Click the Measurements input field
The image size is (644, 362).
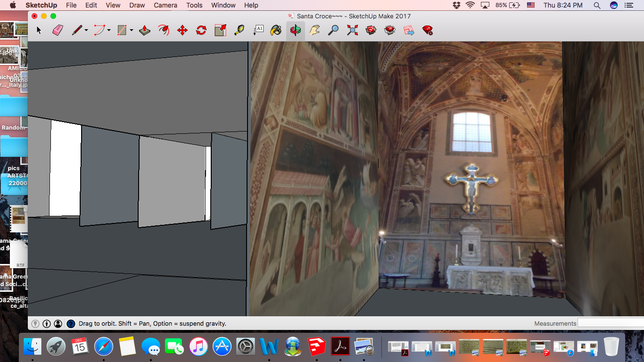point(611,323)
